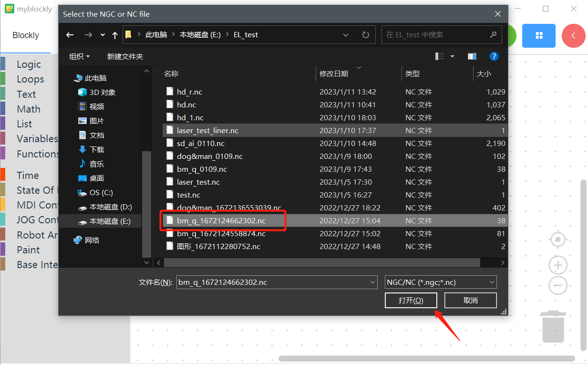Open the file dialog help icon
The height and width of the screenshot is (365, 588).
(494, 56)
